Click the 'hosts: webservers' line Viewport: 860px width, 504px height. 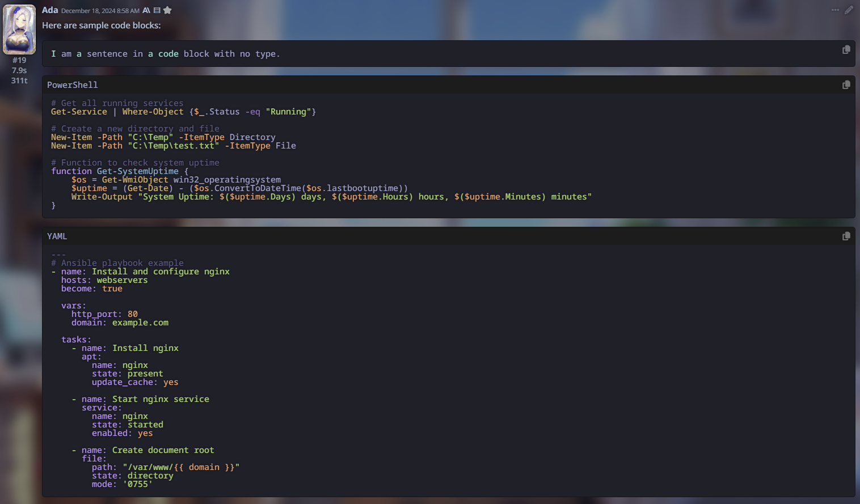pos(104,280)
